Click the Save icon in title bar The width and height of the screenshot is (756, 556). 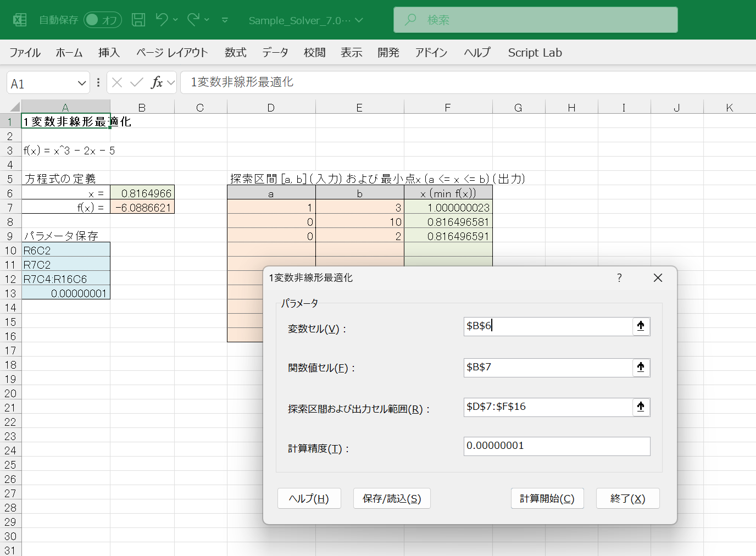pyautogui.click(x=138, y=20)
